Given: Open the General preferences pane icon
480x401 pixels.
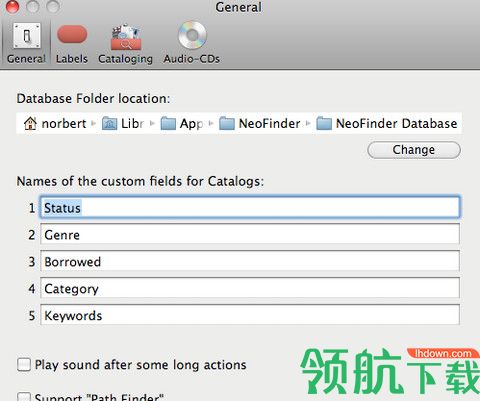Looking at the screenshot, I should point(27,36).
